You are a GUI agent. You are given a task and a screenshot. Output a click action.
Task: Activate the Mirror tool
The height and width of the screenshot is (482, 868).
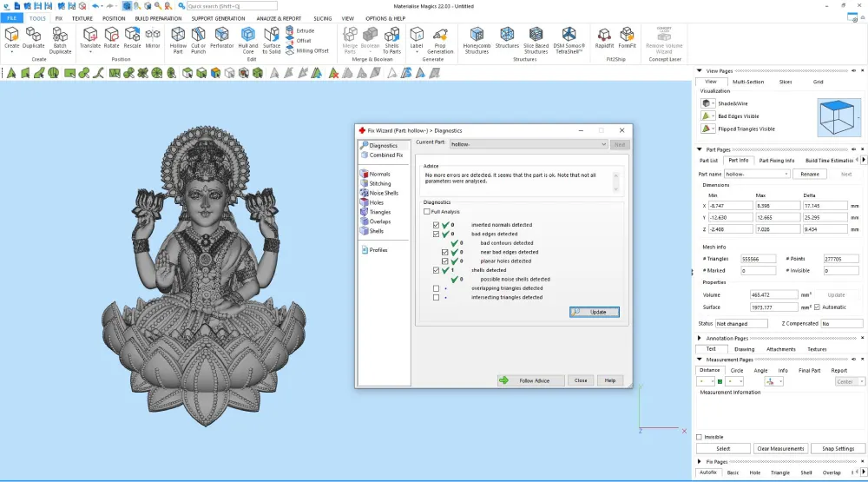pos(153,38)
